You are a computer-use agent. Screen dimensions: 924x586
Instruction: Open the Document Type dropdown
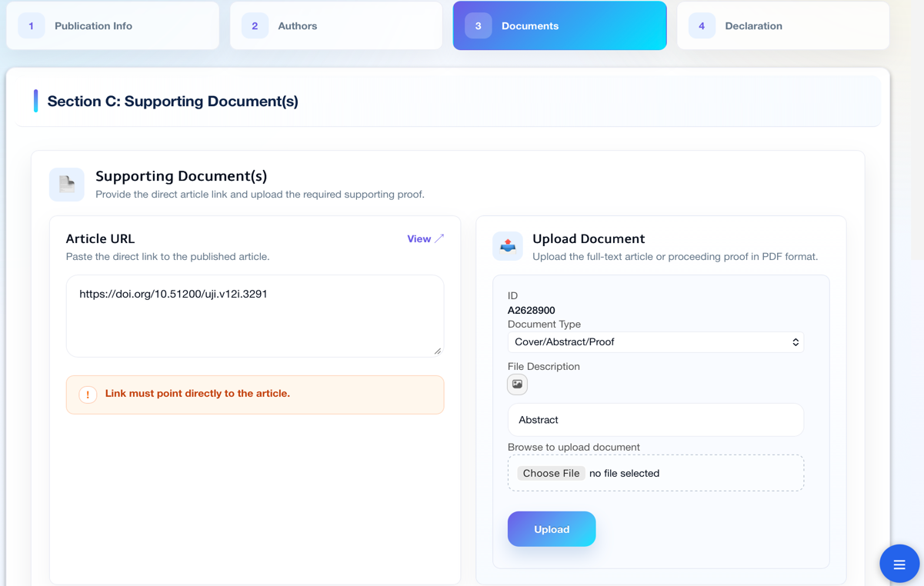click(655, 342)
